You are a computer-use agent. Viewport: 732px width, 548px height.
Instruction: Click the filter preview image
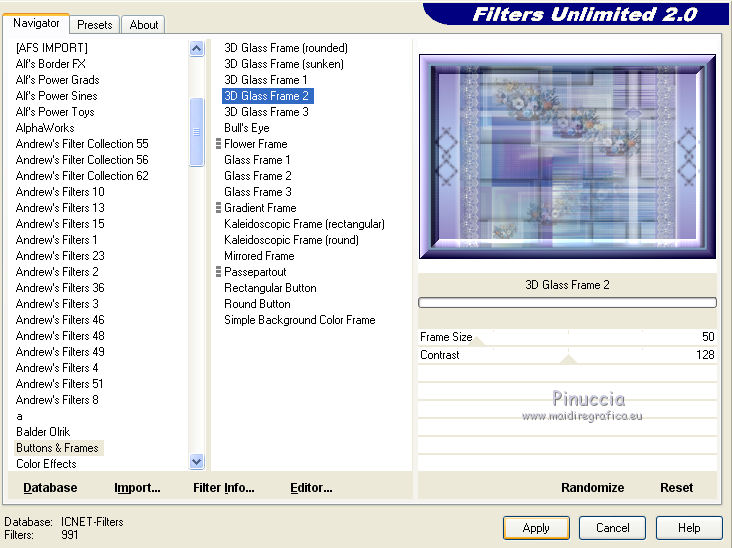[x=568, y=156]
